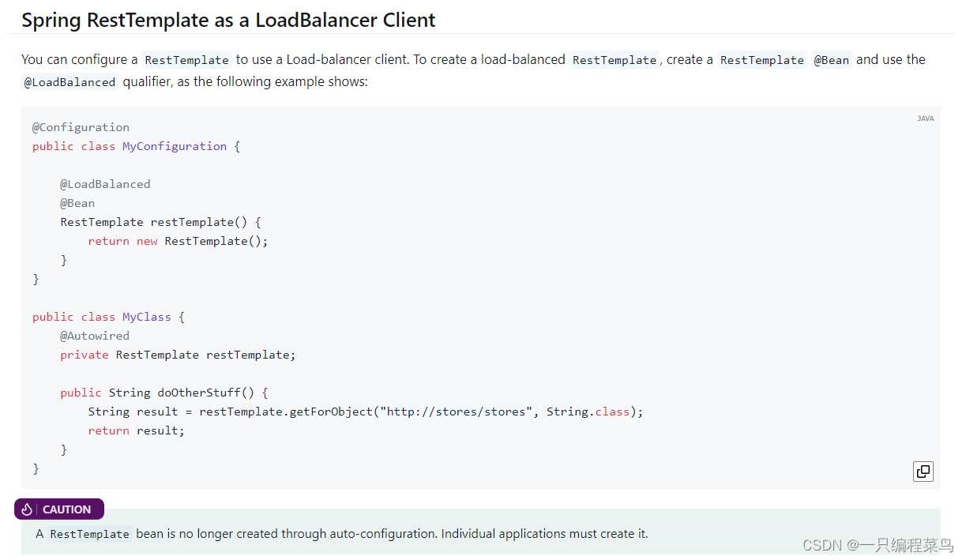Image resolution: width=966 pixels, height=560 pixels.
Task: Click the RestTemplate code span in caution note
Action: (x=89, y=534)
